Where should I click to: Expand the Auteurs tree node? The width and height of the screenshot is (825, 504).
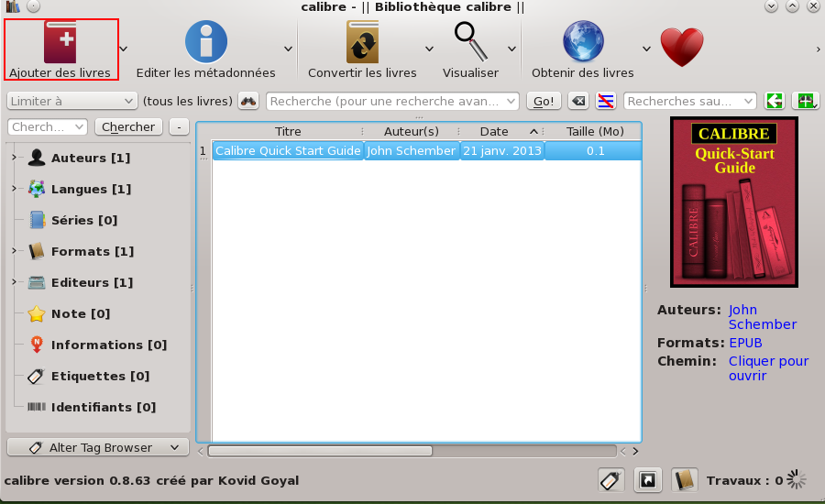[x=14, y=158]
